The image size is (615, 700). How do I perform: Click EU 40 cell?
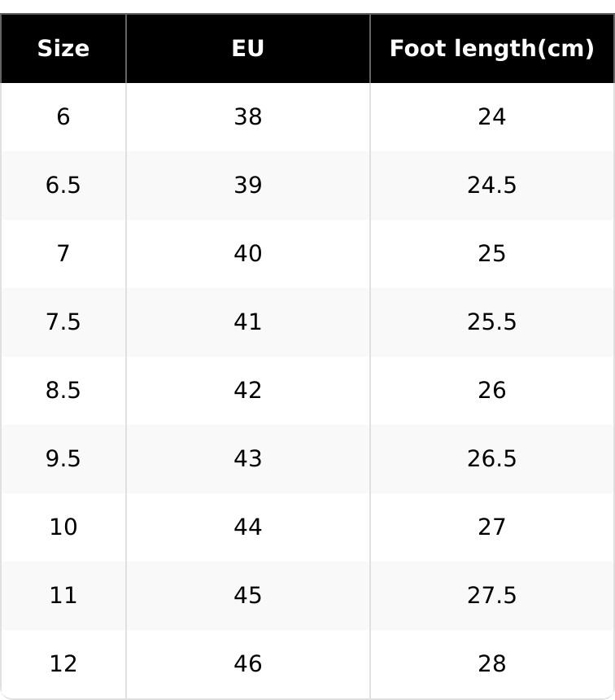pos(248,254)
